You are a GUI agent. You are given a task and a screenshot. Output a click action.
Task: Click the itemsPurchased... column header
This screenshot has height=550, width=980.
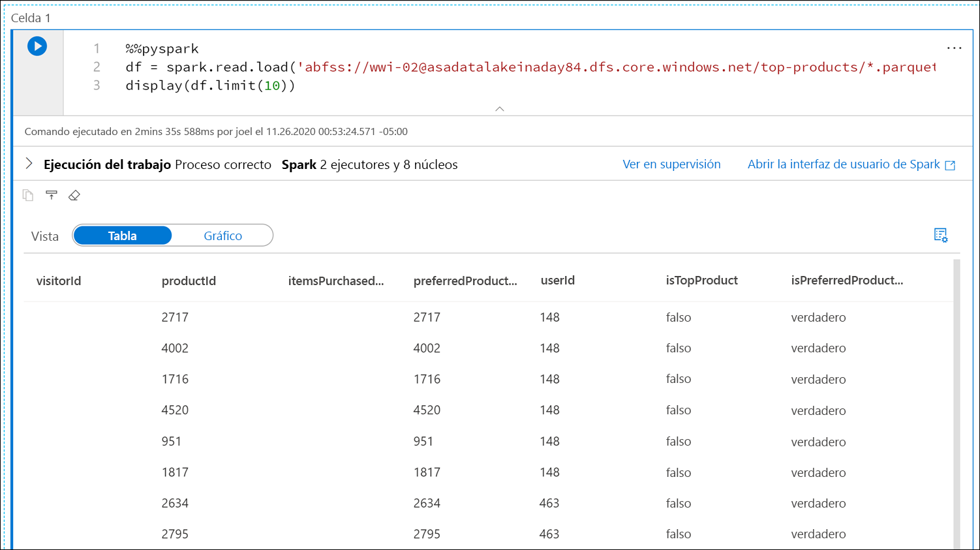(336, 281)
